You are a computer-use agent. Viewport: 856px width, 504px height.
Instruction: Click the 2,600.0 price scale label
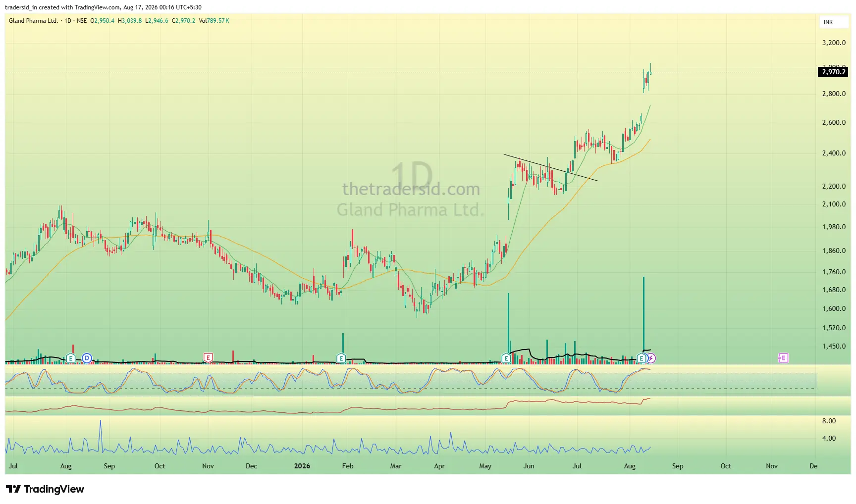pos(834,122)
